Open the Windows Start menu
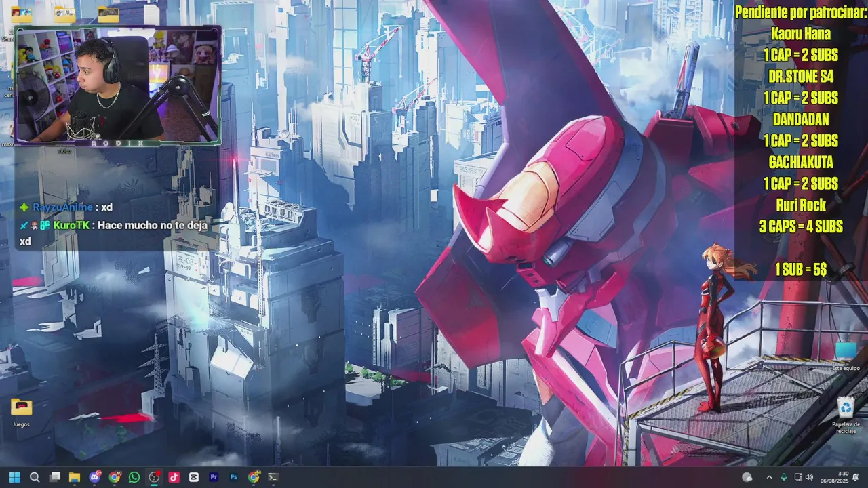868x488 pixels. [x=14, y=477]
